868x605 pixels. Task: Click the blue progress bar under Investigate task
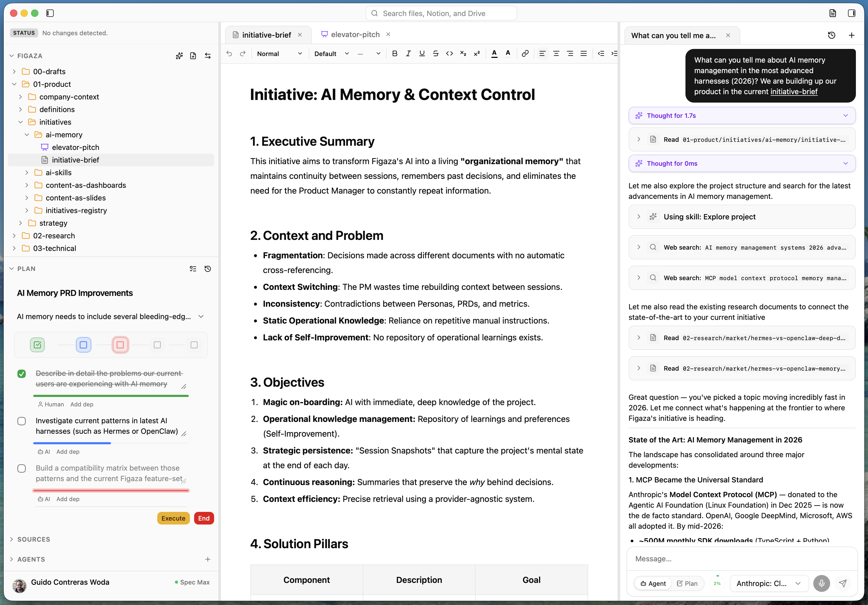[x=72, y=443]
